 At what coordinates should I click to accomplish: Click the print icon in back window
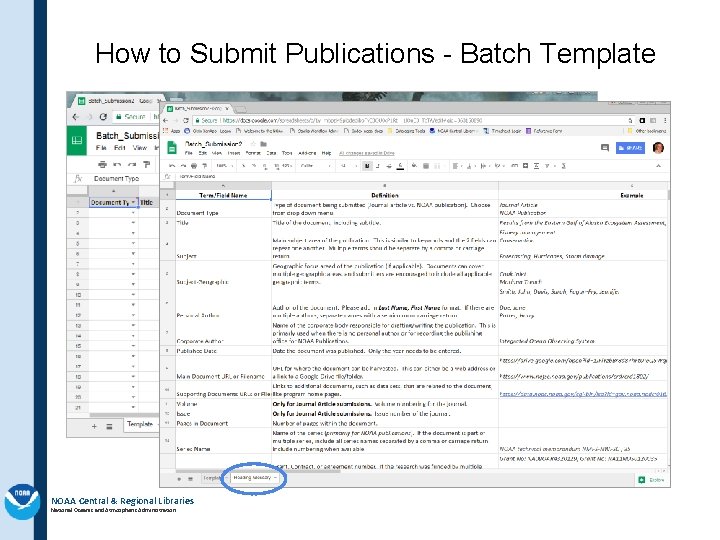(102, 164)
